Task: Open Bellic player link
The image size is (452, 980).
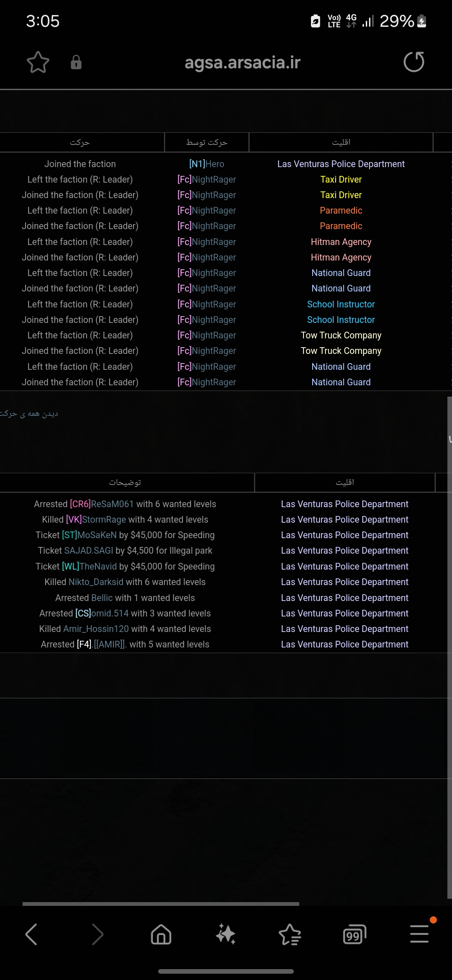Action: [x=102, y=598]
